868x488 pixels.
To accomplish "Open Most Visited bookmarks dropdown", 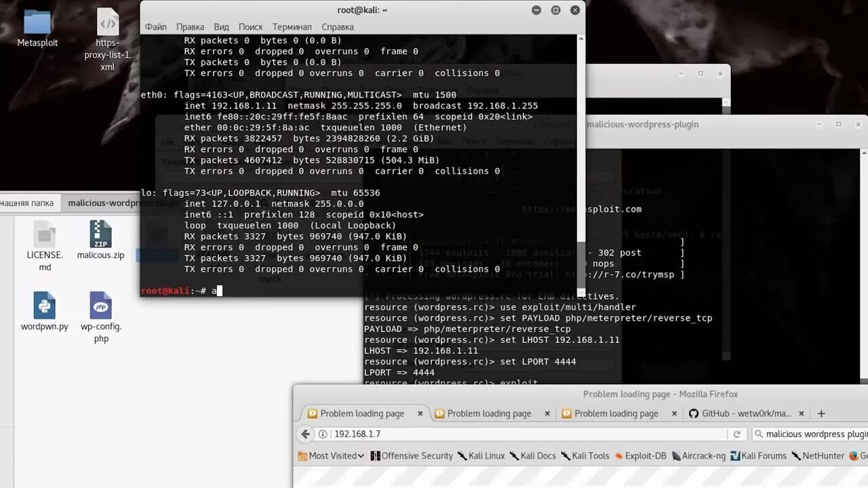I will point(332,455).
